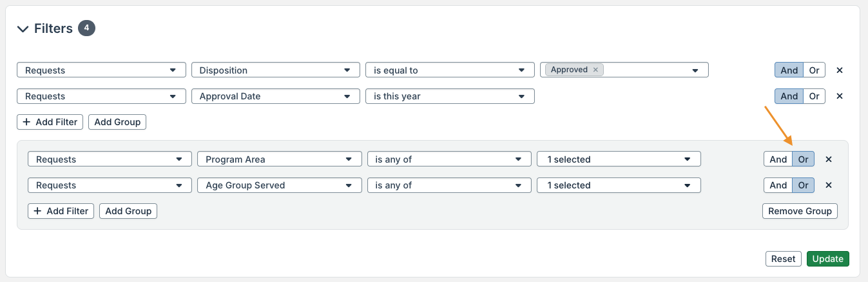Screen dimensions: 868x282
Task: Open the Disposition field dropdown
Action: tap(275, 70)
